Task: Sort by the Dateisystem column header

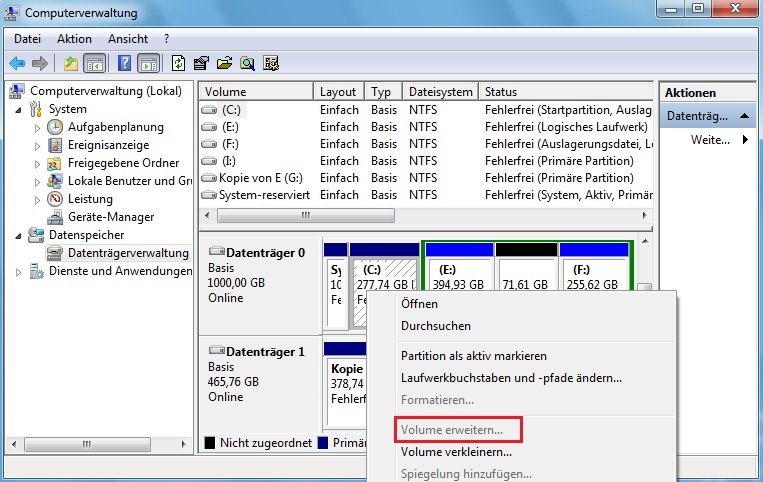Action: tap(440, 91)
